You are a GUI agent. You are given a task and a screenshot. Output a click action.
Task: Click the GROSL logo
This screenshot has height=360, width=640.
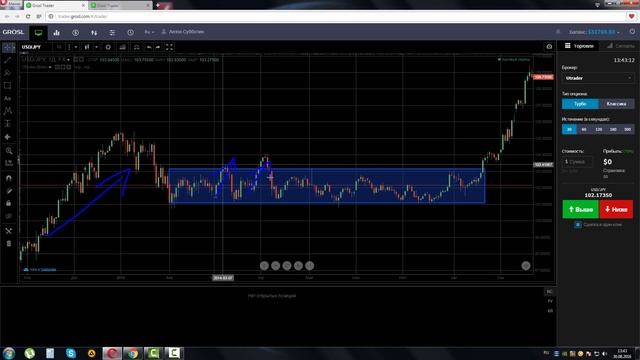(13, 32)
